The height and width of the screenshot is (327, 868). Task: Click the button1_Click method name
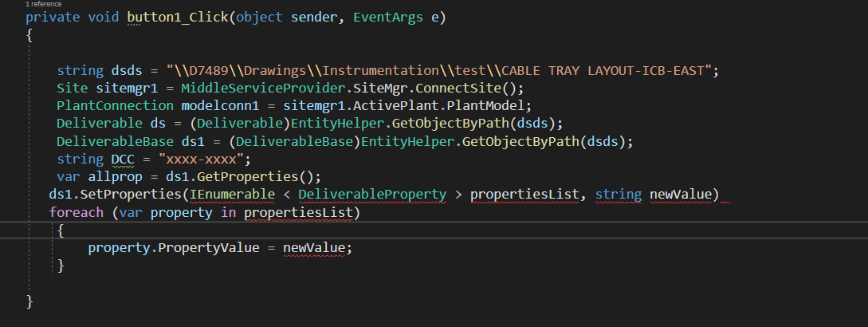tap(178, 18)
